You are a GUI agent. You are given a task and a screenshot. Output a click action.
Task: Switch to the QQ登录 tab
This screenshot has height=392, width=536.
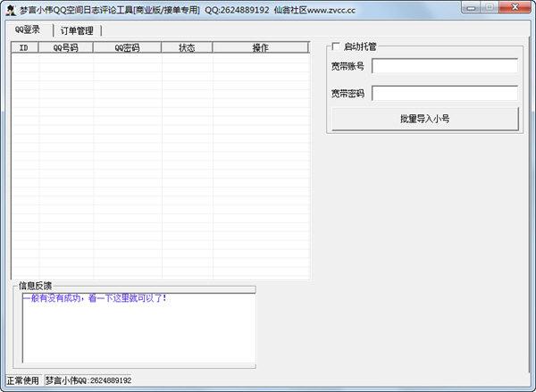pyautogui.click(x=28, y=29)
